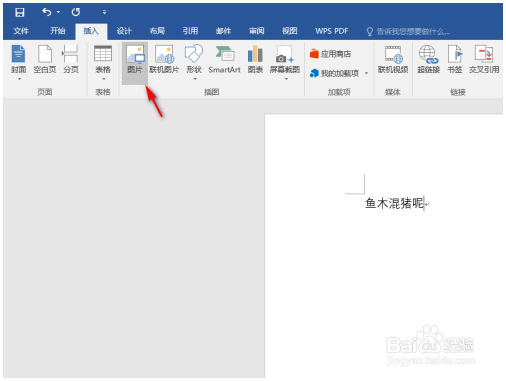This screenshot has height=381, width=506.
Task: Go to the 引用 tab
Action: (190, 31)
